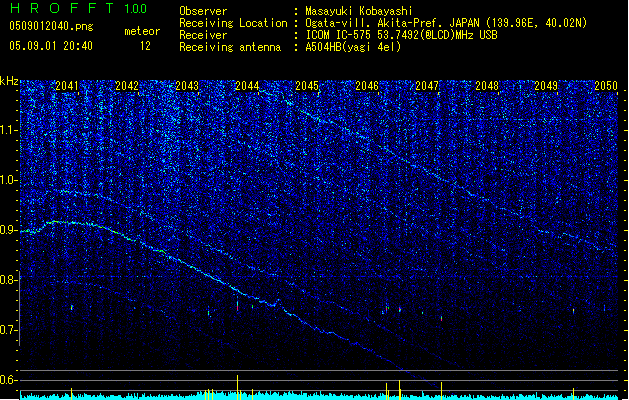Click the 2049 time axis label

point(546,86)
